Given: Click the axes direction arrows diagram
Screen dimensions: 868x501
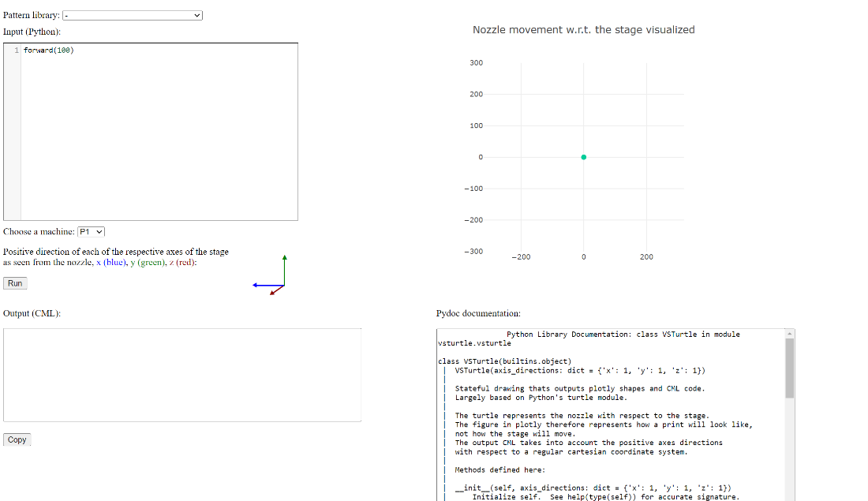Looking at the screenshot, I should click(270, 275).
